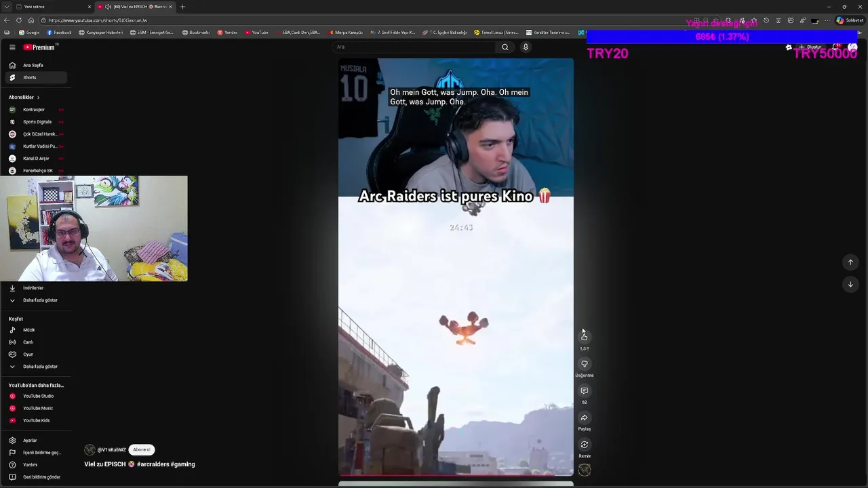This screenshot has width=868, height=488.
Task: Open the Short's sound source thumbnail
Action: tap(585, 470)
